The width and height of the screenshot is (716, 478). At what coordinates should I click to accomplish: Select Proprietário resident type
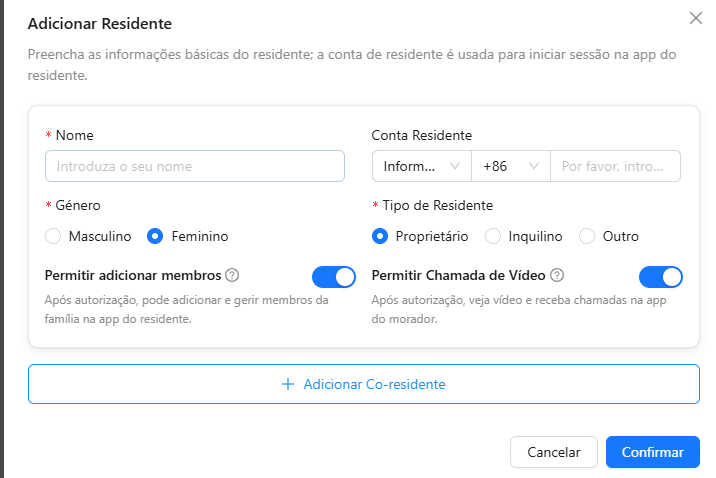(380, 236)
